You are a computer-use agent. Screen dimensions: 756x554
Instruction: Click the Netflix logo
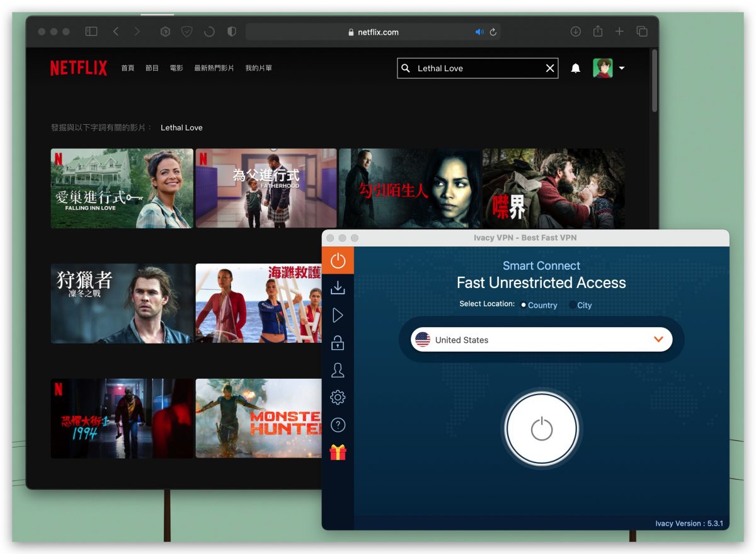[79, 68]
